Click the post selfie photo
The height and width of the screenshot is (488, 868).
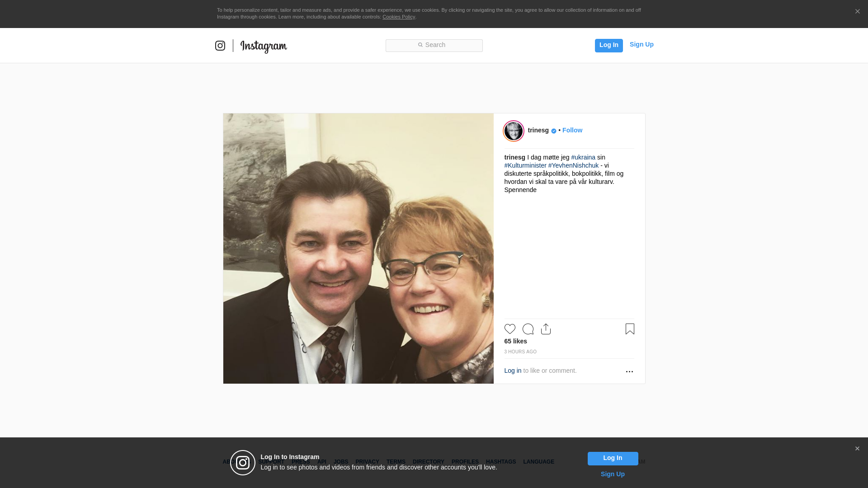pos(358,249)
